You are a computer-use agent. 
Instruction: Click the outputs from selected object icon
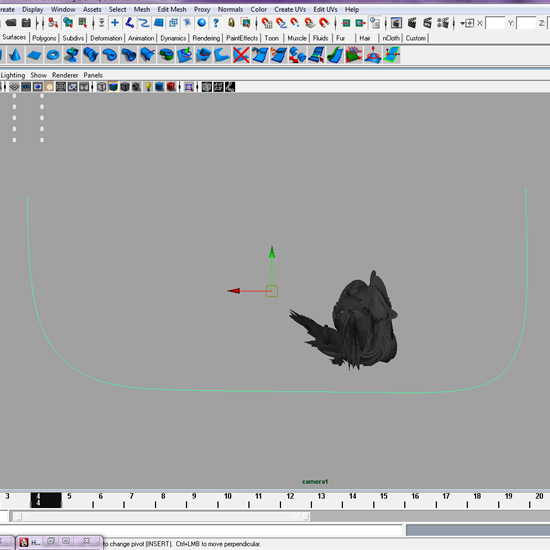[x=360, y=23]
